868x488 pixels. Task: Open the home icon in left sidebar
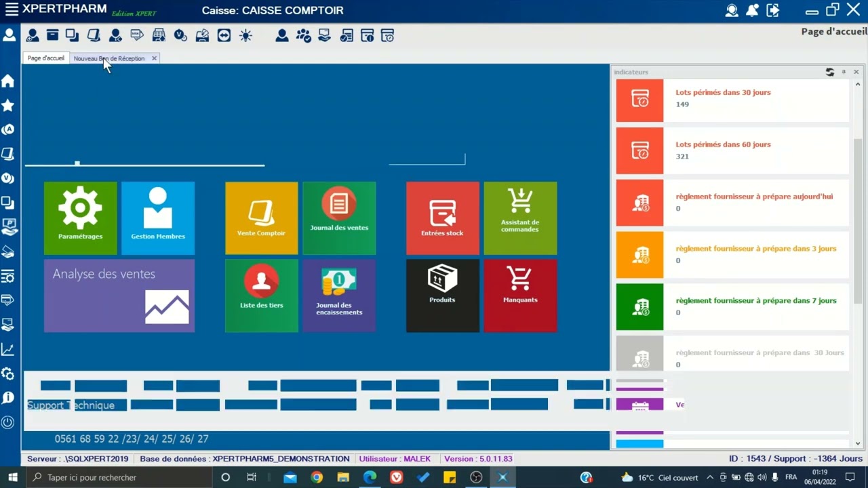8,81
